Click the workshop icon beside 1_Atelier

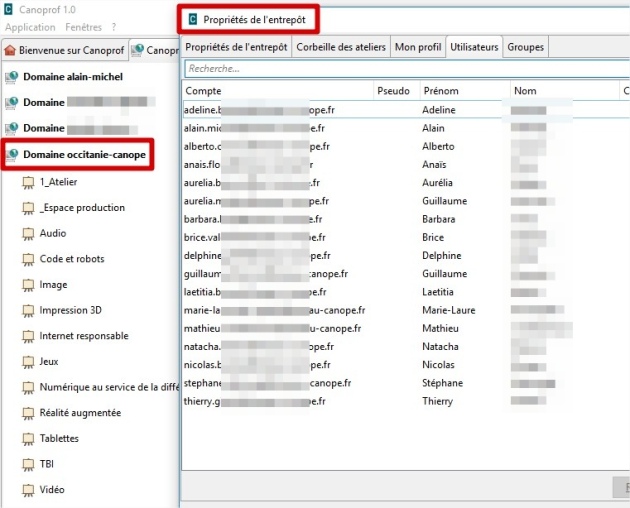[28, 182]
